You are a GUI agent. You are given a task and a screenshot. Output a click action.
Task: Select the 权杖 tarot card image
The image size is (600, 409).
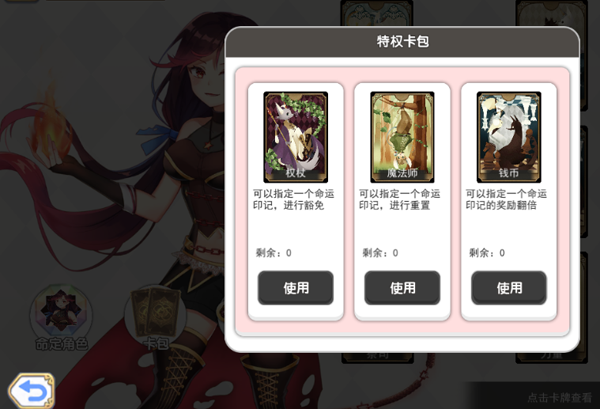point(295,137)
